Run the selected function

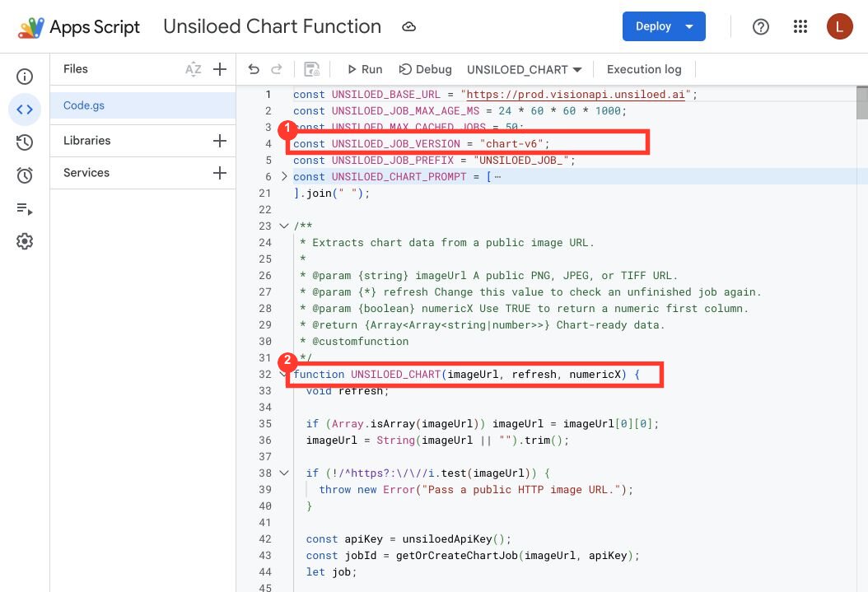365,69
